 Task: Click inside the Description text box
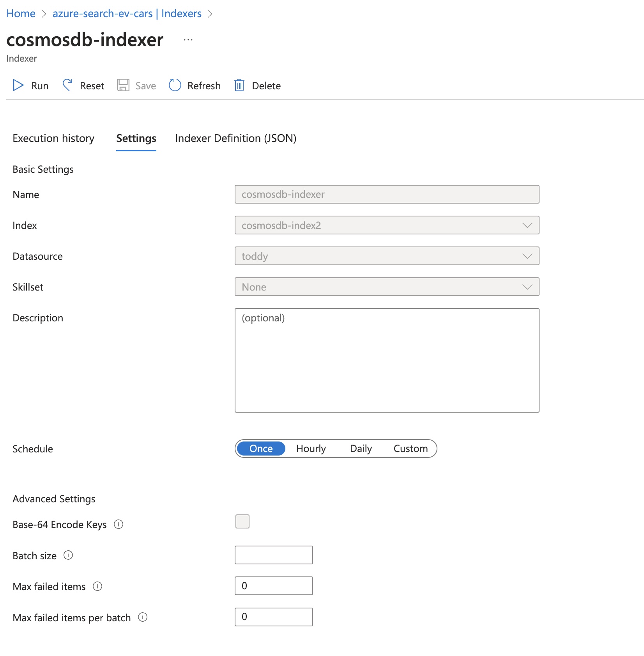[387, 359]
